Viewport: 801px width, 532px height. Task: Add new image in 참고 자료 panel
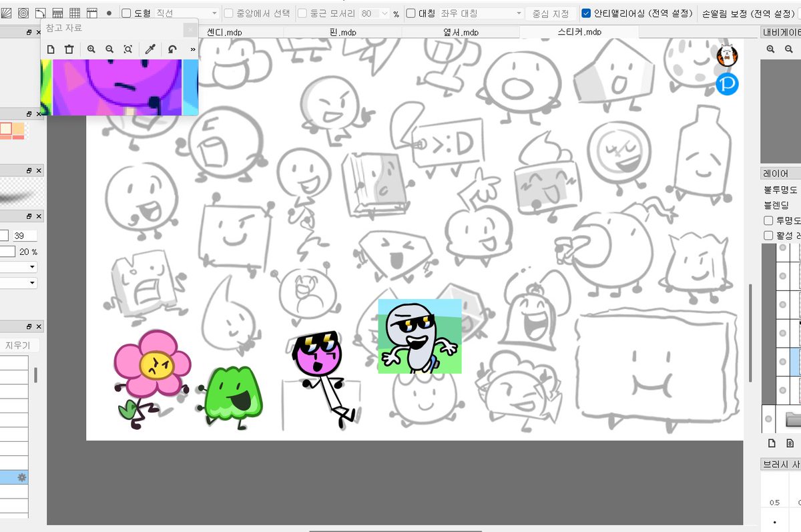[51, 49]
